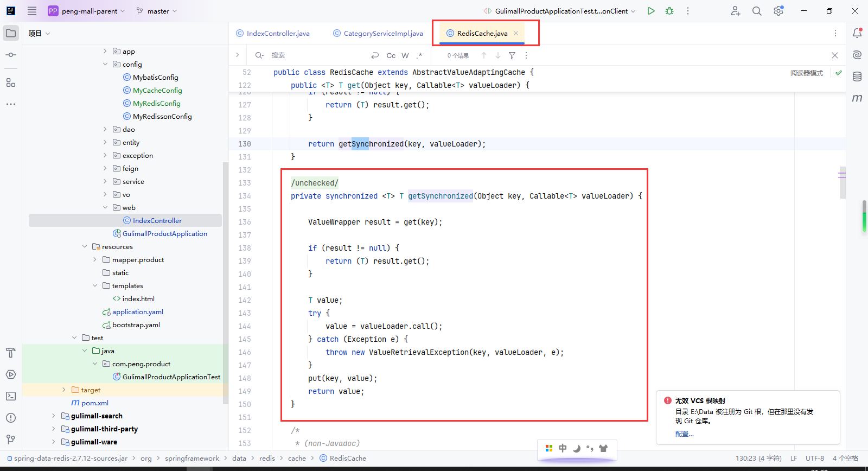Open the Services run tool window

(11, 374)
